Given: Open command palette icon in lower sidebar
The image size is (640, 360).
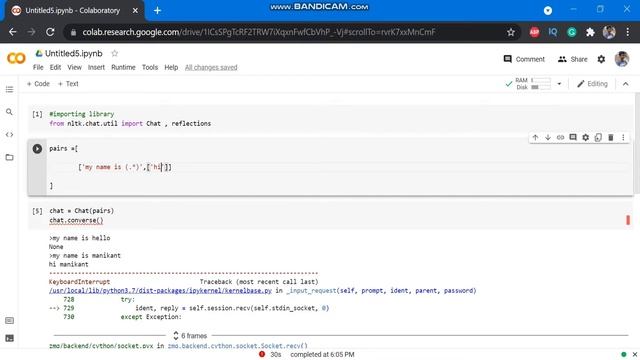Looking at the screenshot, I should (x=9, y=321).
